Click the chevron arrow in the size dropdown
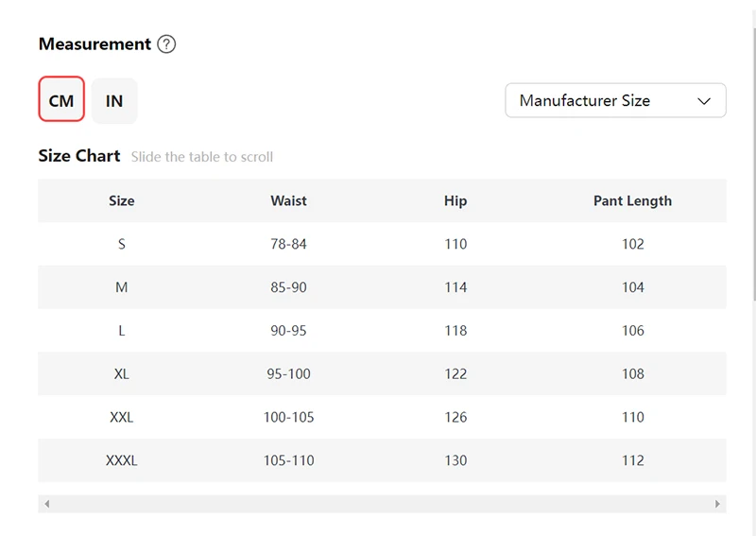Viewport: 756px width, 536px height. [x=704, y=101]
